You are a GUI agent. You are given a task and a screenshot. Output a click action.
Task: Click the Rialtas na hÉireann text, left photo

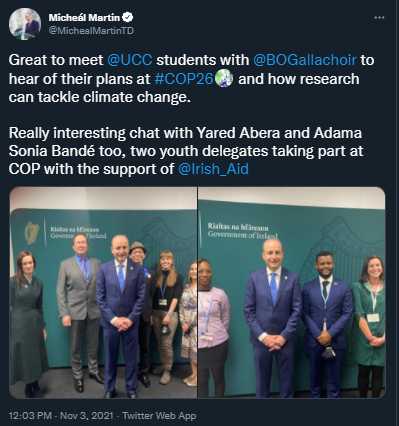(x=75, y=229)
